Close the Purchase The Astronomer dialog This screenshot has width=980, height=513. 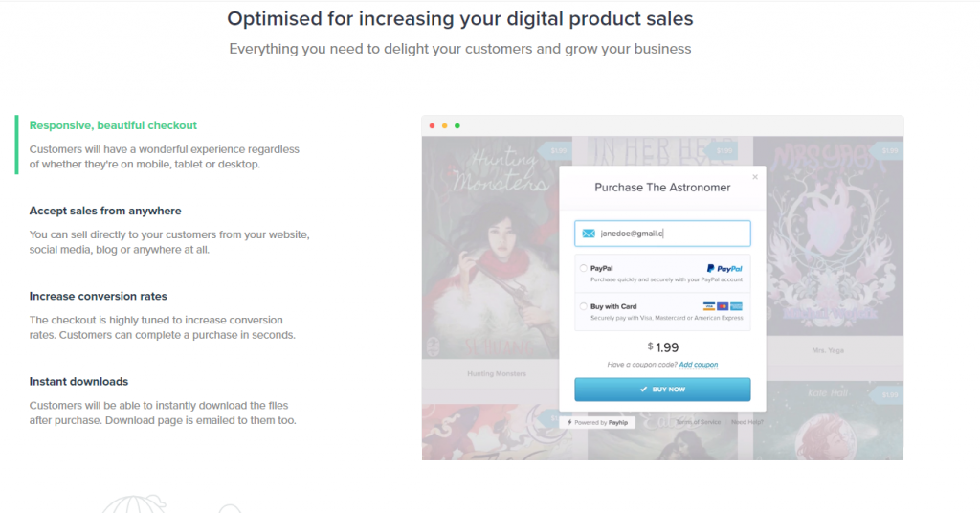click(x=754, y=177)
